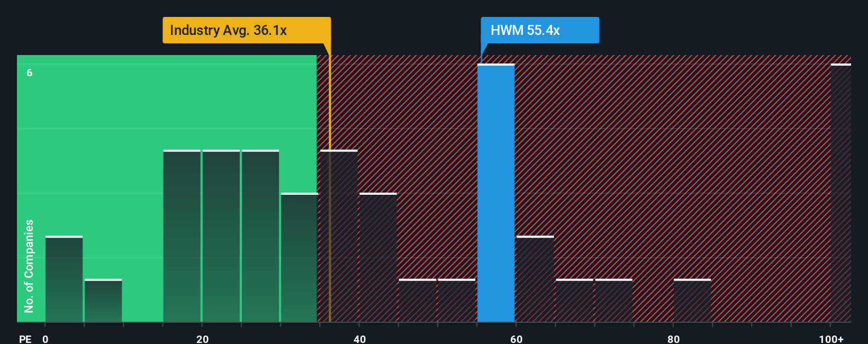Click the y-axis value 6
This screenshot has width=868, height=344.
(30, 73)
